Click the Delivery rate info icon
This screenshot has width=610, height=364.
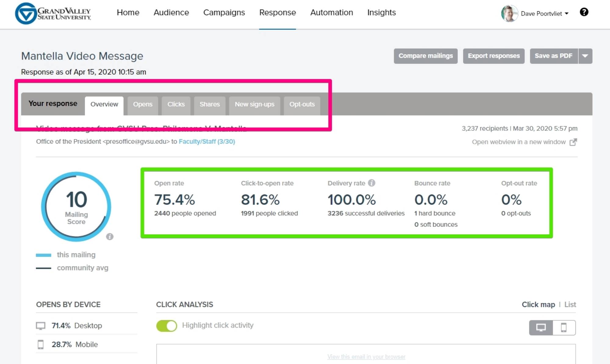371,183
